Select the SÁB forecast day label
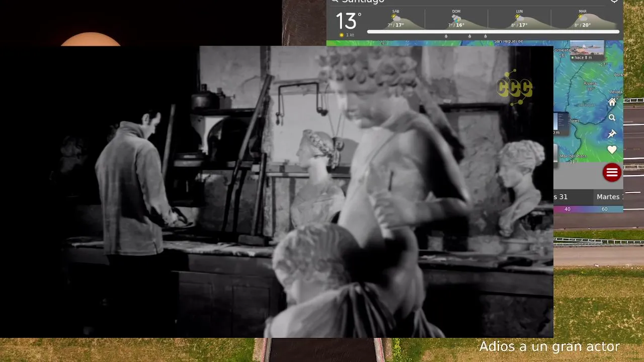 pos(396,11)
